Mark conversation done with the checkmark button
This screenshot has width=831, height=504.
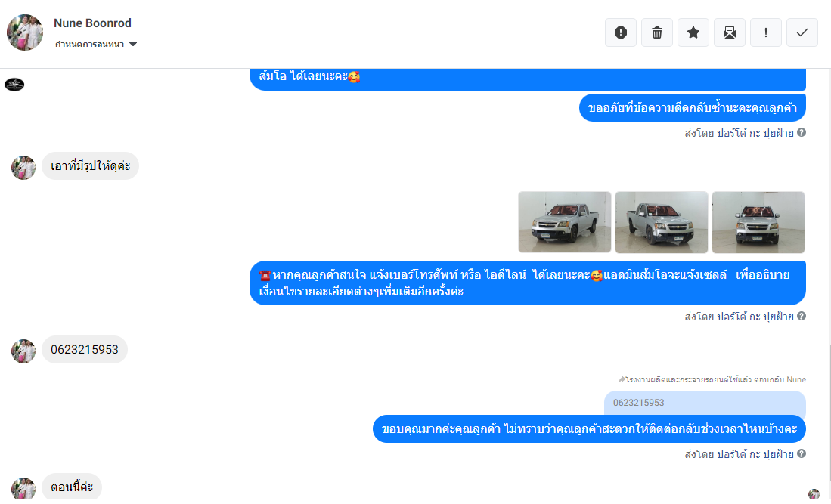[x=802, y=32]
